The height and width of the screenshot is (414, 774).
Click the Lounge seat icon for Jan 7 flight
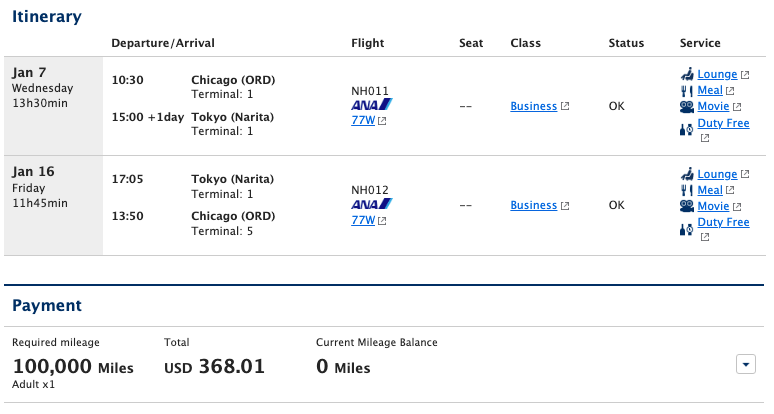coord(687,74)
